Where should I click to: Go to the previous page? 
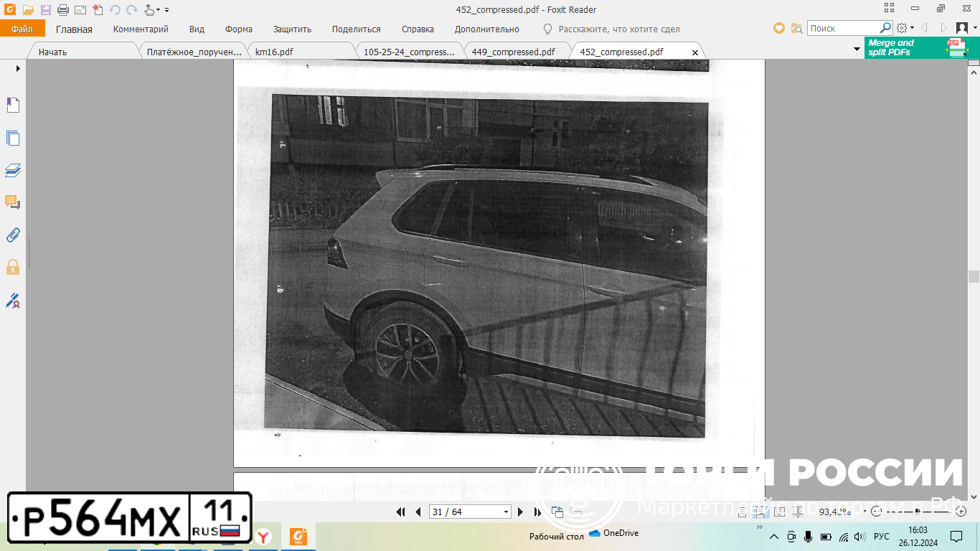(418, 512)
